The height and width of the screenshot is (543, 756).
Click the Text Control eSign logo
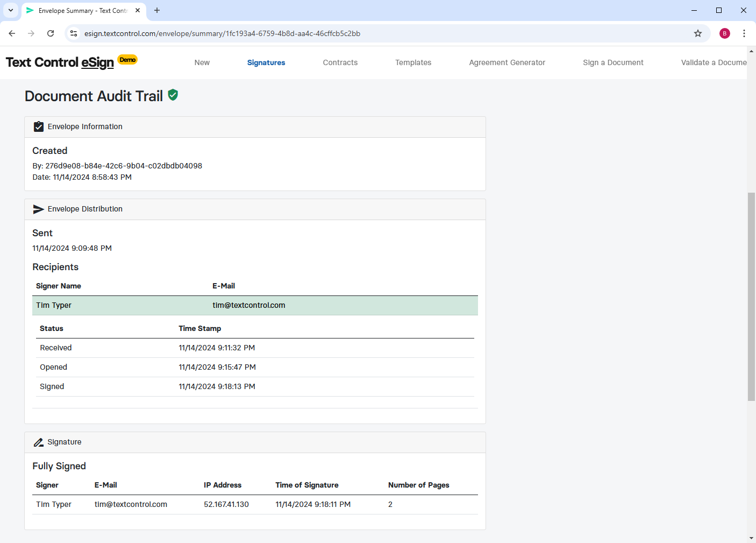point(60,62)
